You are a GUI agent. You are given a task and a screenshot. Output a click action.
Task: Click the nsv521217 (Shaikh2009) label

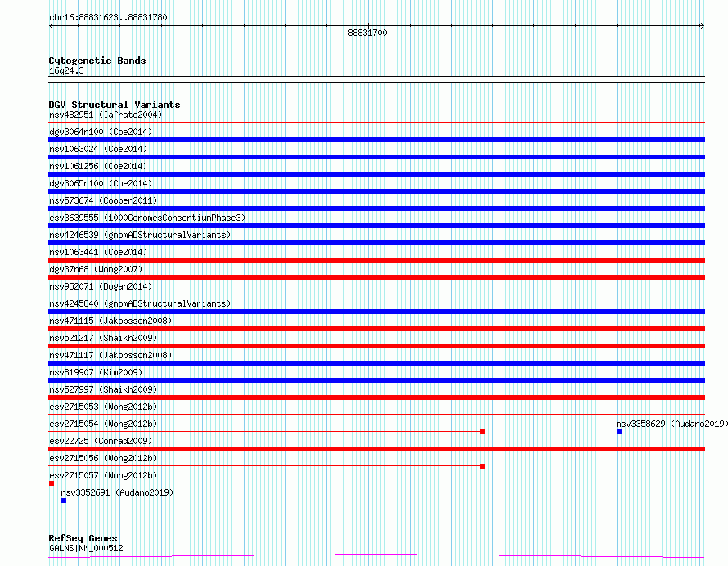tap(103, 338)
